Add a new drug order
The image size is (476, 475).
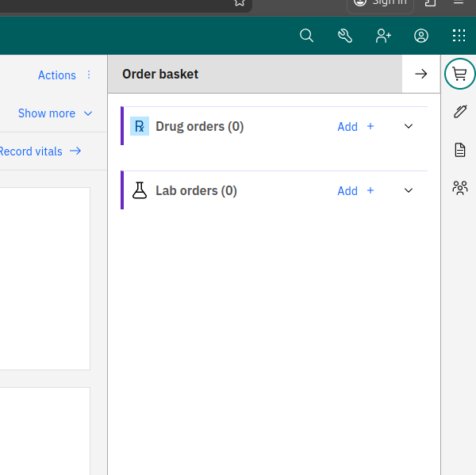355,127
